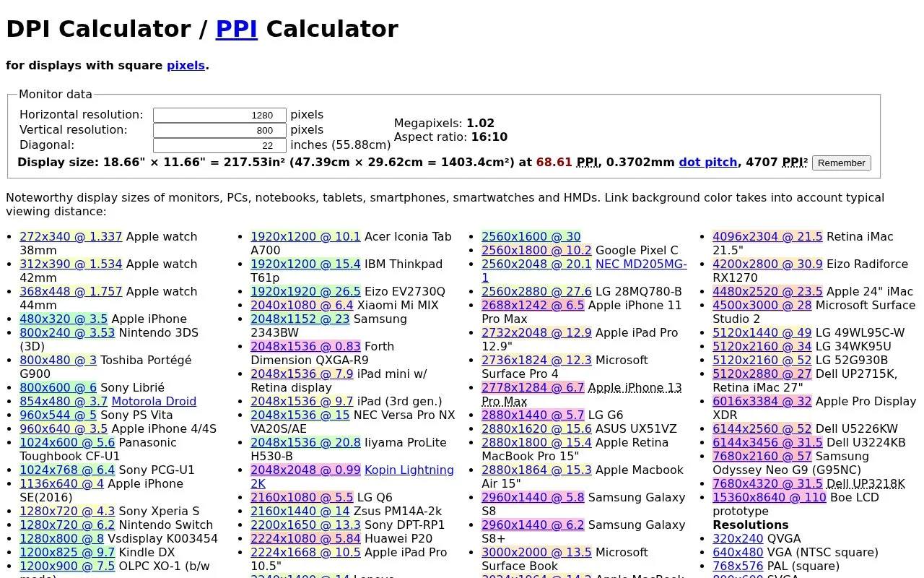
Task: Click the Horizontal resolution input field
Action: pos(219,115)
